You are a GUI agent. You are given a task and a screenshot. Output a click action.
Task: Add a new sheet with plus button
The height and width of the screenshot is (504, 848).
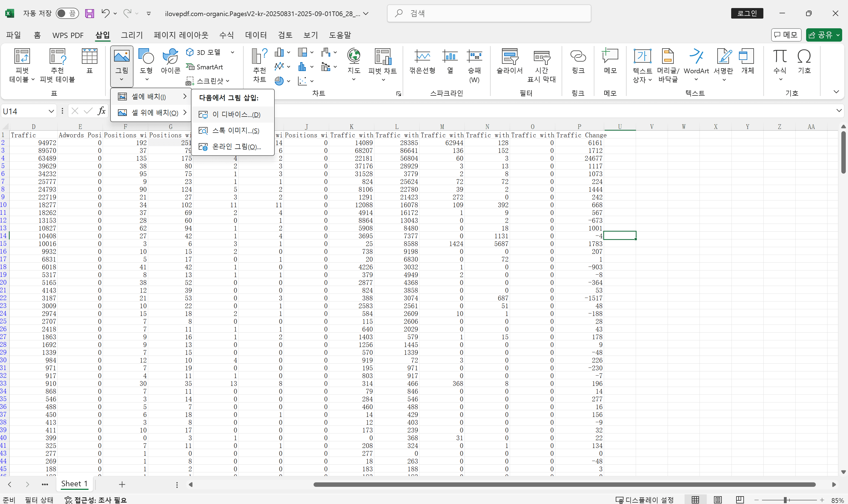click(122, 484)
